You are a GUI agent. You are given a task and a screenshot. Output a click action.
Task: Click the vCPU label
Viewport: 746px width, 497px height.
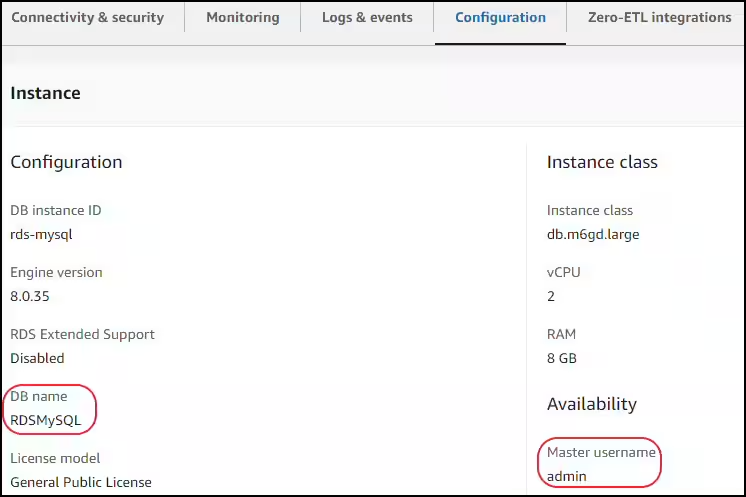coord(563,272)
